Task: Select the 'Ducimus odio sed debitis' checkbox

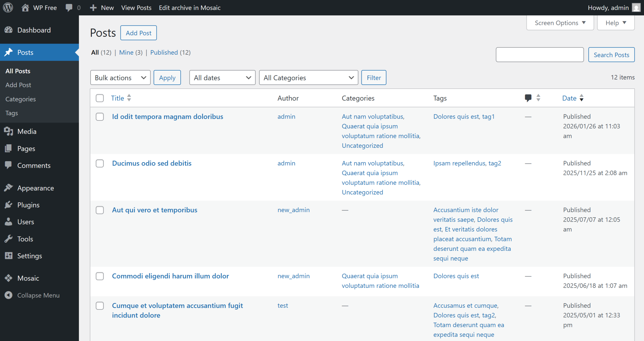Action: click(x=100, y=163)
